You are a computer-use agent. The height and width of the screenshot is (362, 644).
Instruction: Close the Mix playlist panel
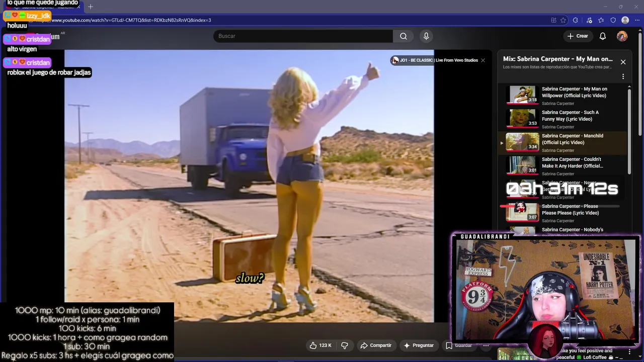623,62
